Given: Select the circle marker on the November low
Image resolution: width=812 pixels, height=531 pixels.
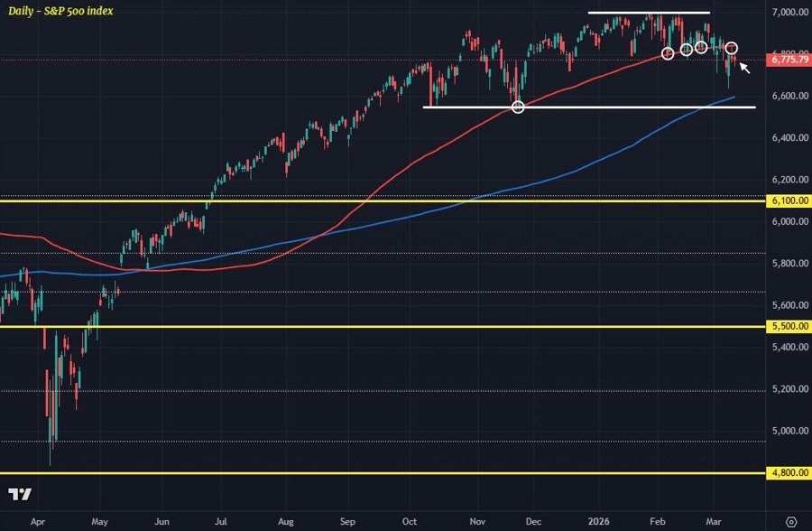Looking at the screenshot, I should [x=518, y=107].
